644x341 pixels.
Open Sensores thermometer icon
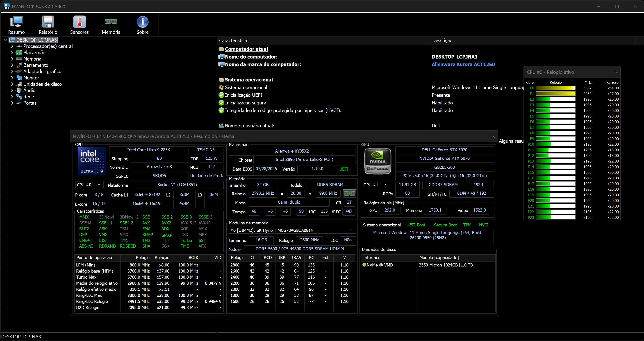click(x=80, y=22)
